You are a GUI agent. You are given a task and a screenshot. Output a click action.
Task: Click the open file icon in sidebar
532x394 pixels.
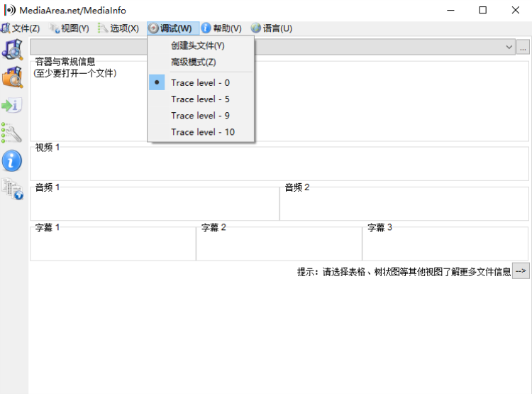click(12, 49)
